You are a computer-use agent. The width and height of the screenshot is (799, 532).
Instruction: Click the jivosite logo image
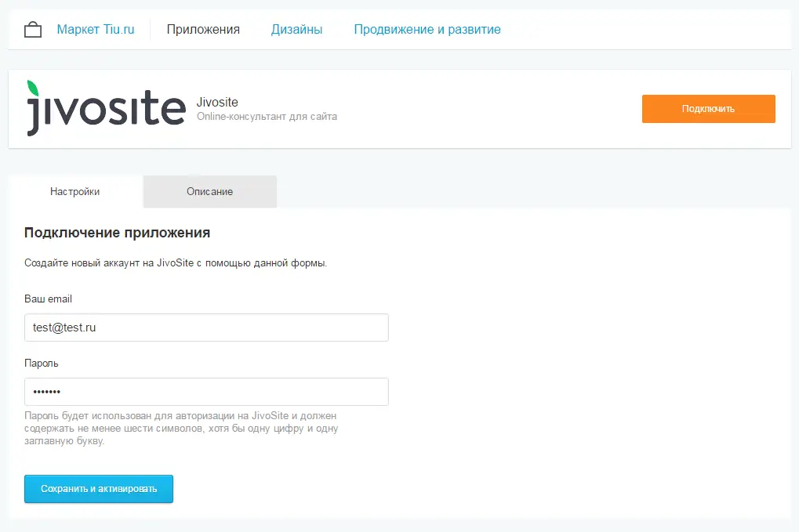[106, 108]
